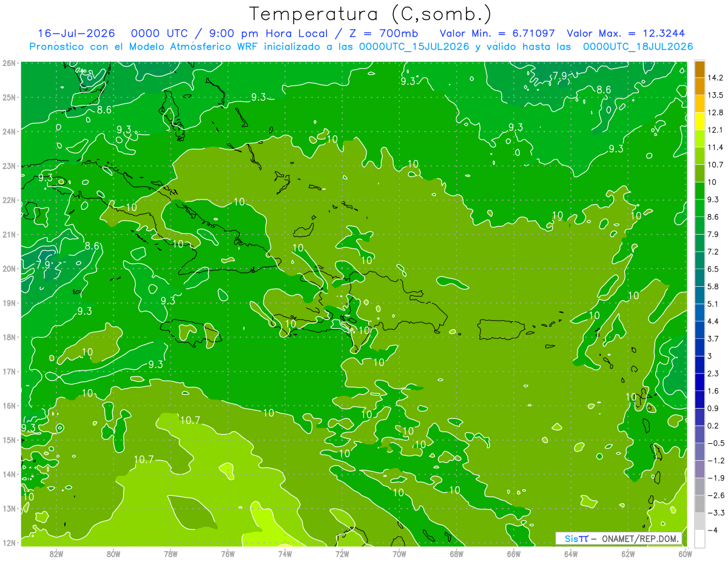Click the 5.1 label on the color scale

coord(713,304)
